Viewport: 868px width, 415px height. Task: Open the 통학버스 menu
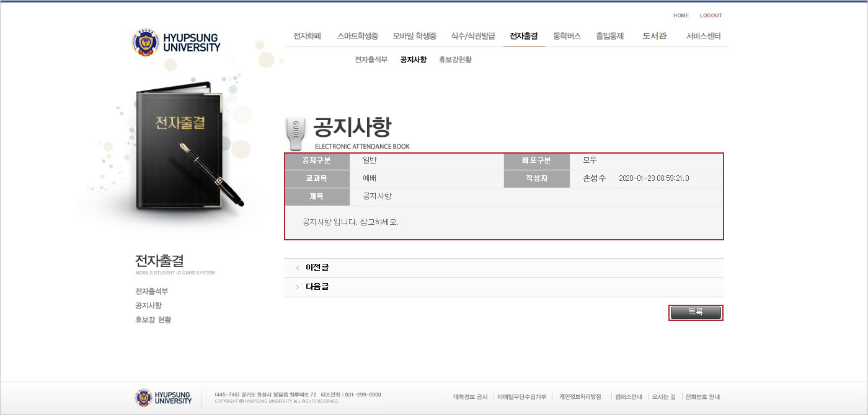pyautogui.click(x=567, y=36)
